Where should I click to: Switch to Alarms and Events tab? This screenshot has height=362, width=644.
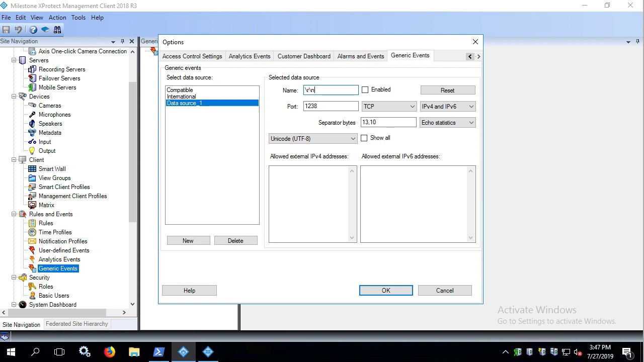pos(361,56)
